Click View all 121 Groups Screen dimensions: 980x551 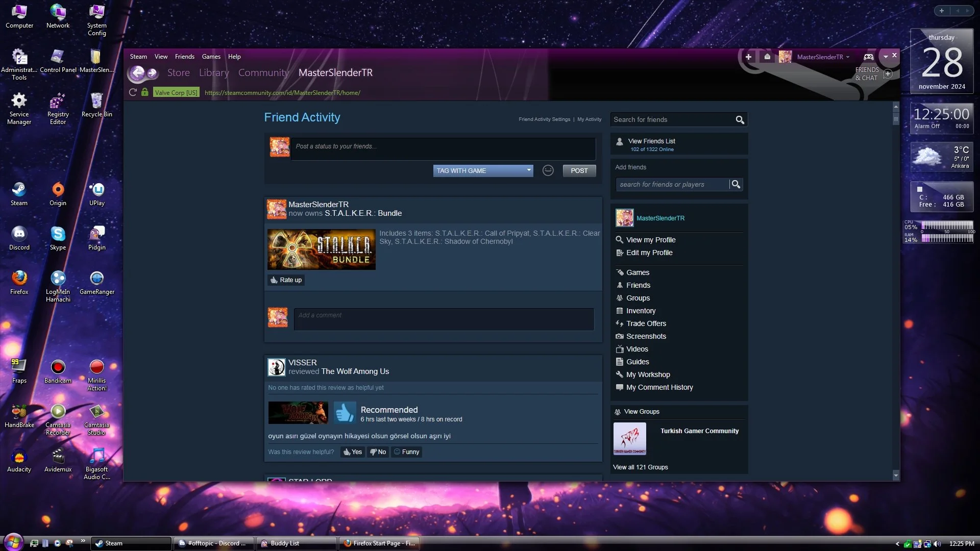pos(640,467)
